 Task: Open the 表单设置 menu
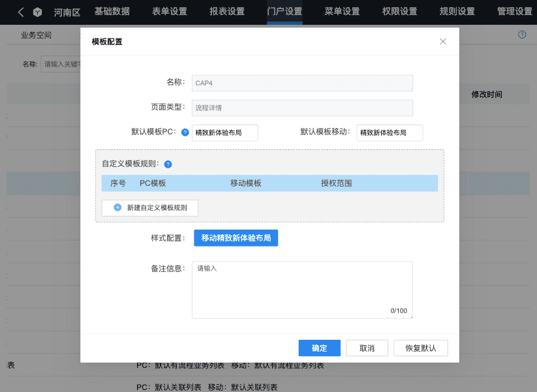click(x=170, y=12)
